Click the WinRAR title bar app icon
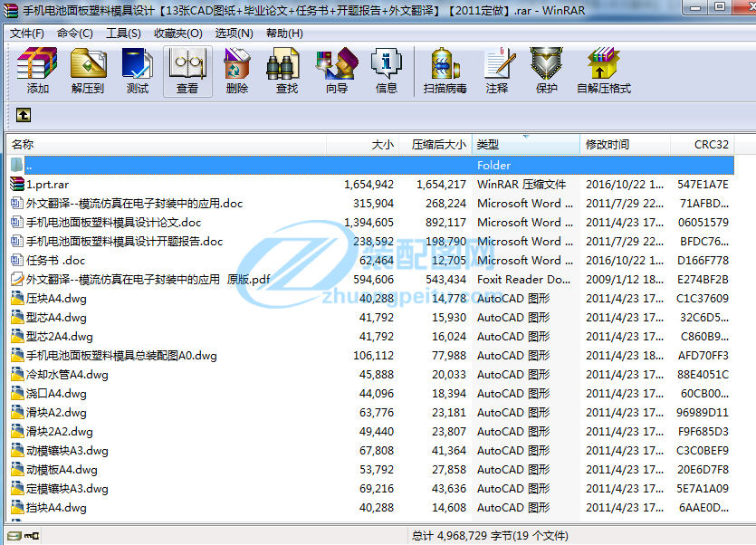 coord(10,10)
